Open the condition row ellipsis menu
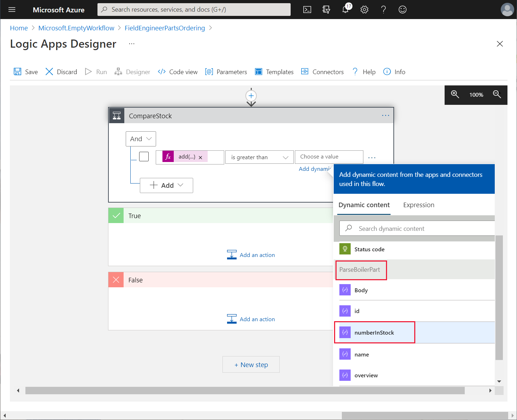 point(372,157)
